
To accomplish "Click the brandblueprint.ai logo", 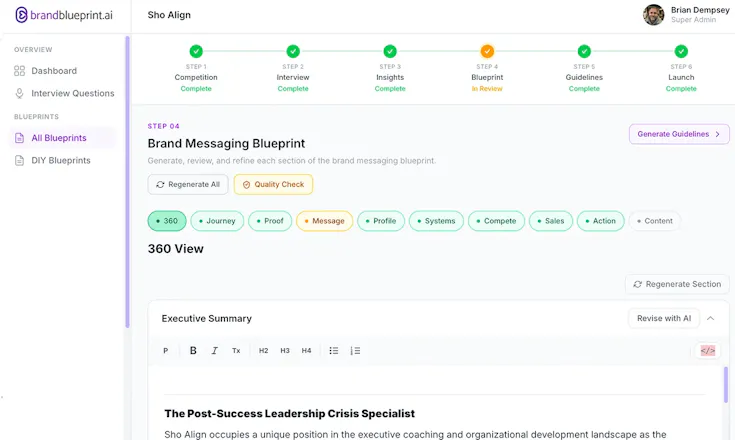I will tap(64, 15).
